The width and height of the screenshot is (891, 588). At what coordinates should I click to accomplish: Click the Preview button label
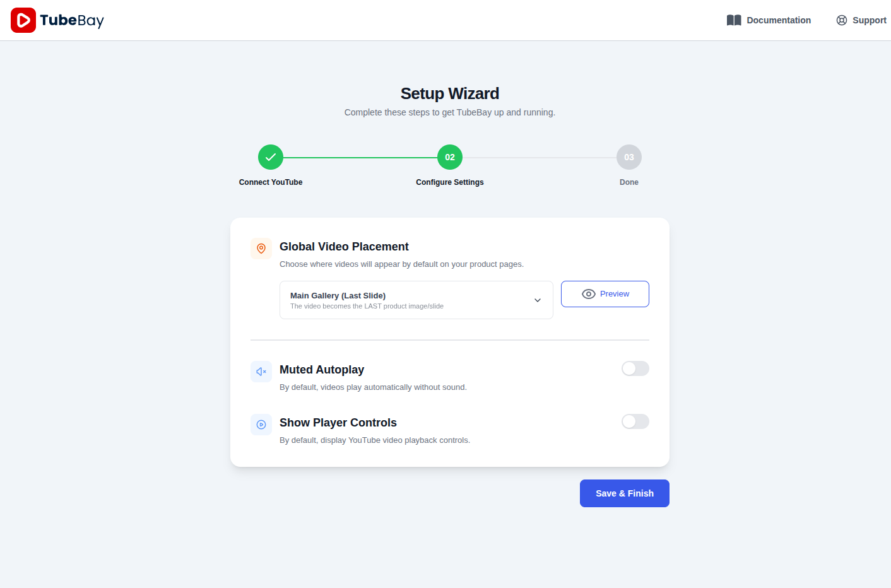pos(615,294)
